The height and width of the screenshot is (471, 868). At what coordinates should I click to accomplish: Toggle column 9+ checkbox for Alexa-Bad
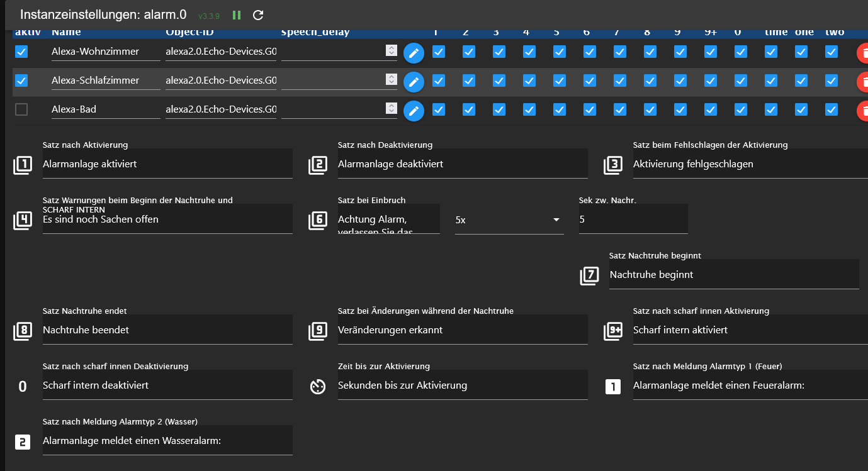(x=711, y=109)
